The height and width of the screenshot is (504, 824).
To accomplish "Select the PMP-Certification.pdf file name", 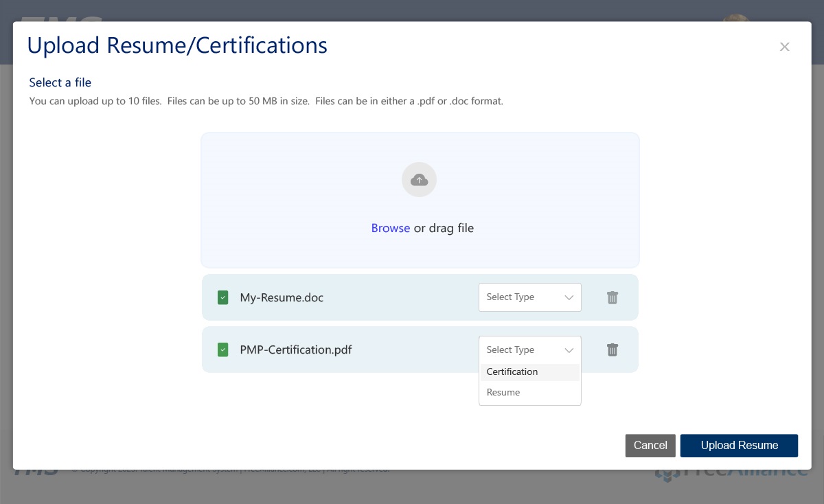I will pos(295,350).
